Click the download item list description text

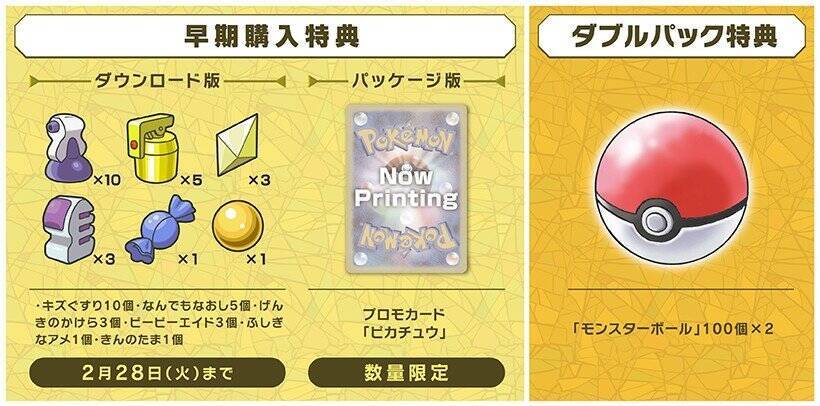(x=158, y=323)
